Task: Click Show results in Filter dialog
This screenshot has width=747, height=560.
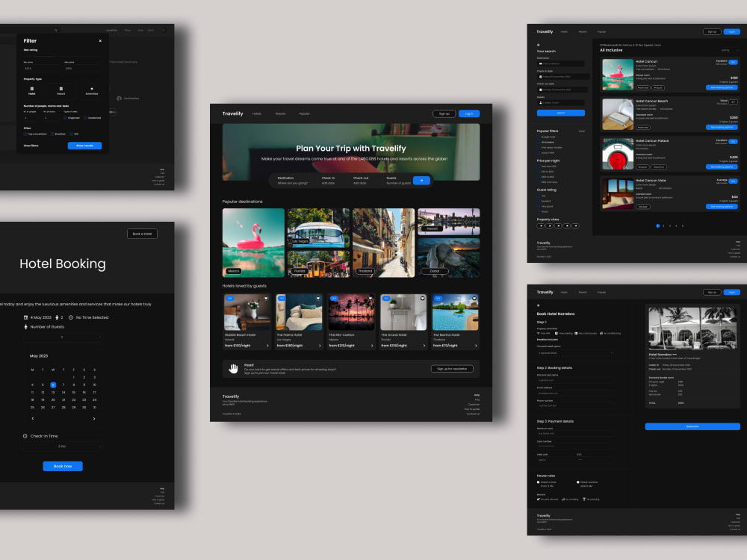Action: (84, 146)
